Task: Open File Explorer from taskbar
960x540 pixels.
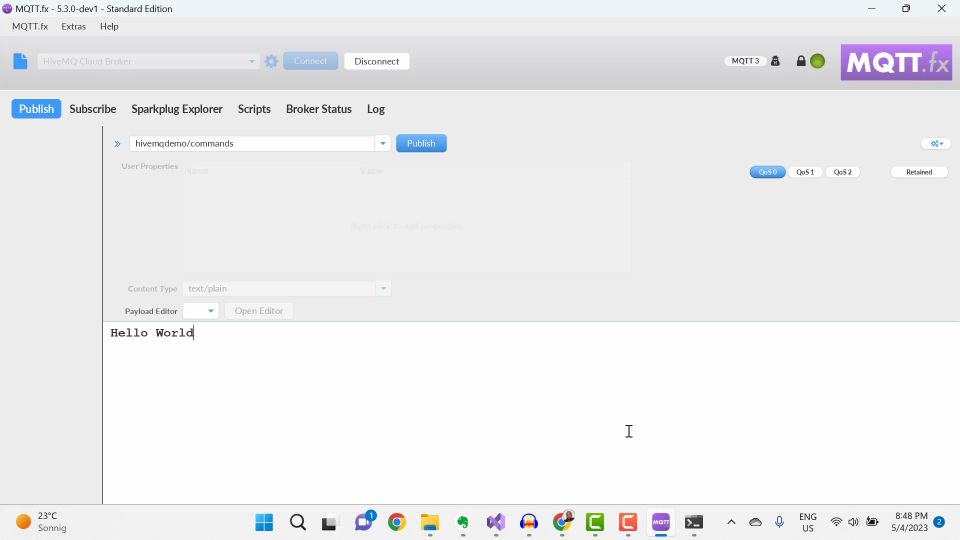Action: point(430,522)
